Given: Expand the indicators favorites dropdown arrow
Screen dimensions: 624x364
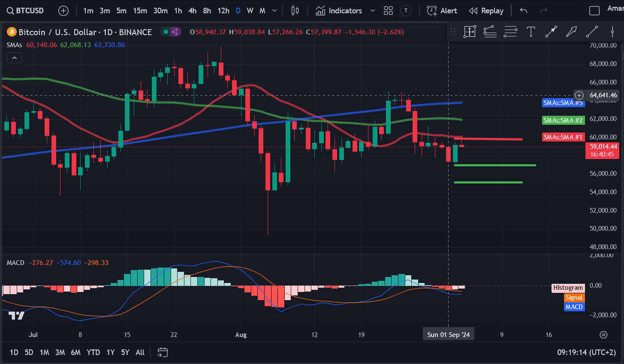Looking at the screenshot, I should point(372,11).
